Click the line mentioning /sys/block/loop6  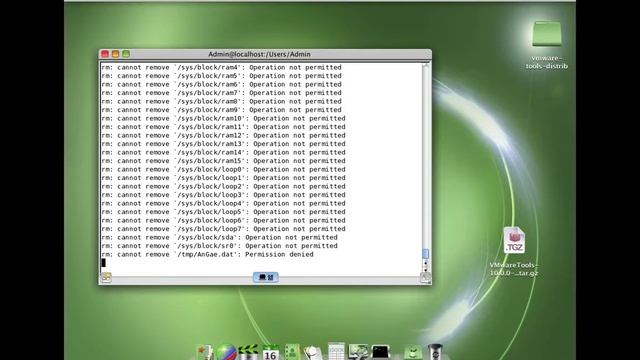coord(223,220)
